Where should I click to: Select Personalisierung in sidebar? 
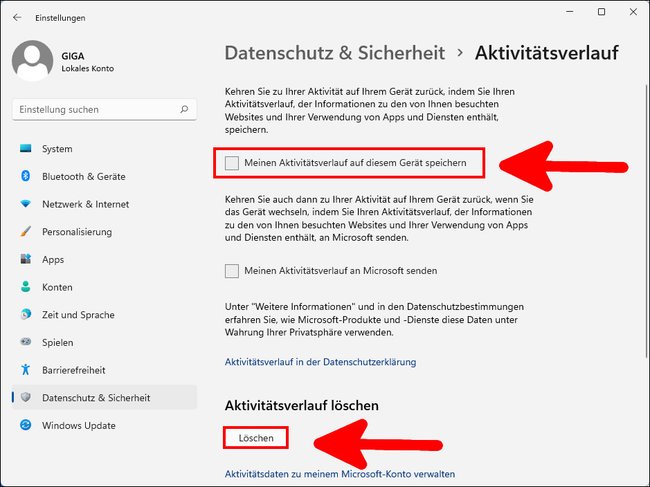77,232
